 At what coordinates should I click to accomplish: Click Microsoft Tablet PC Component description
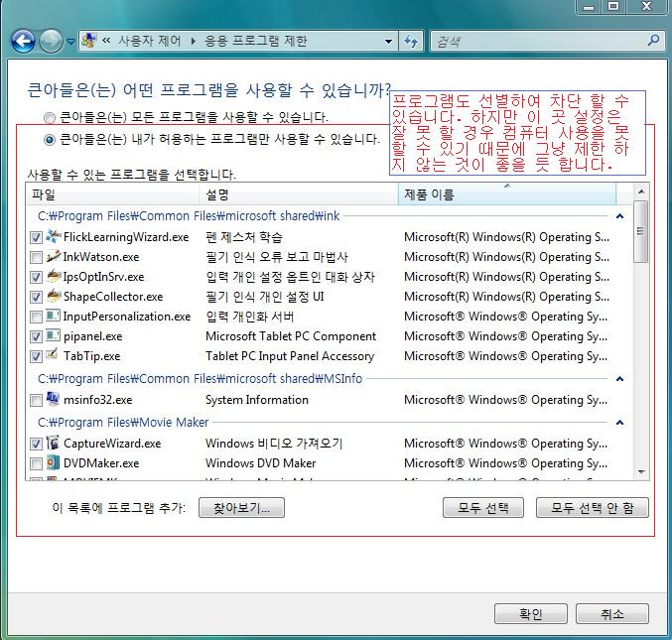point(291,336)
